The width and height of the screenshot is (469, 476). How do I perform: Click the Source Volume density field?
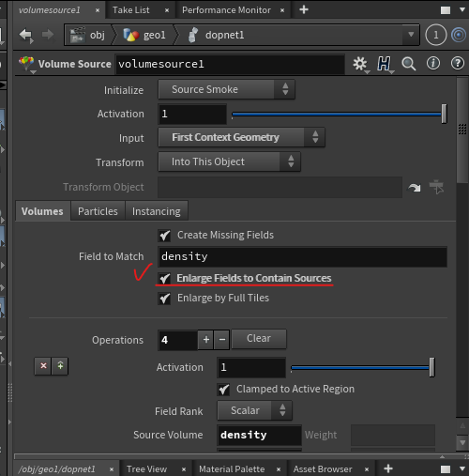click(x=259, y=435)
